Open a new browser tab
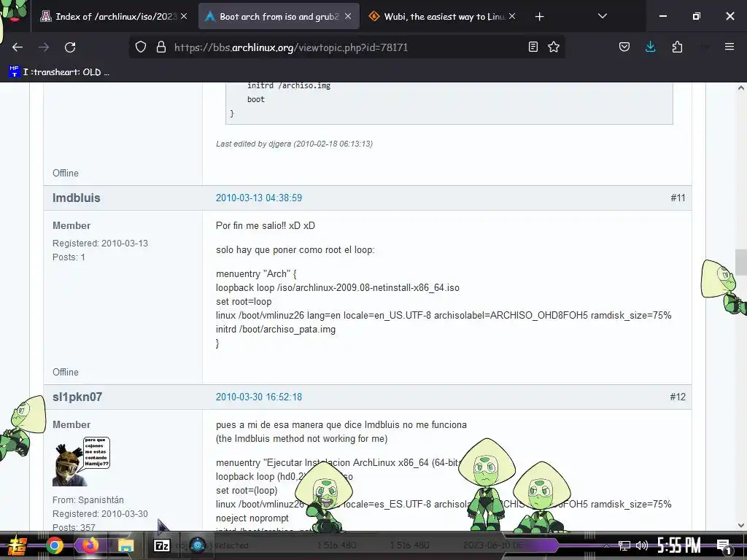 click(539, 17)
